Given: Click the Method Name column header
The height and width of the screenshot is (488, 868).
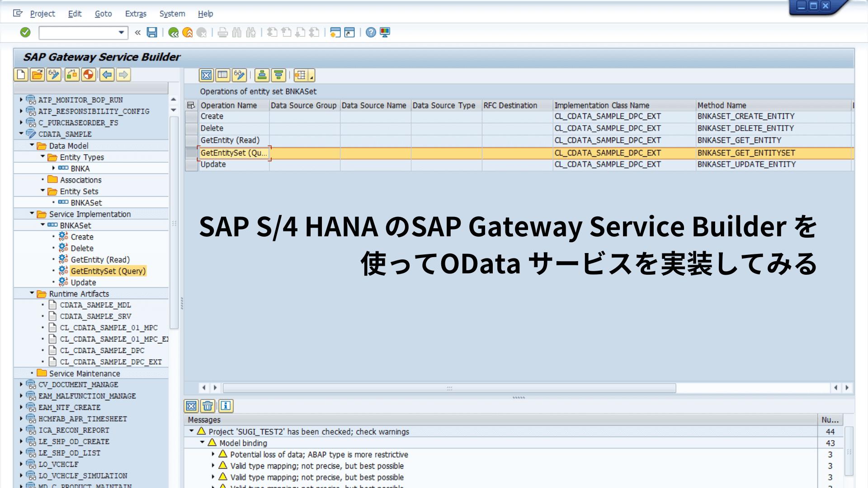Looking at the screenshot, I should tap(773, 105).
